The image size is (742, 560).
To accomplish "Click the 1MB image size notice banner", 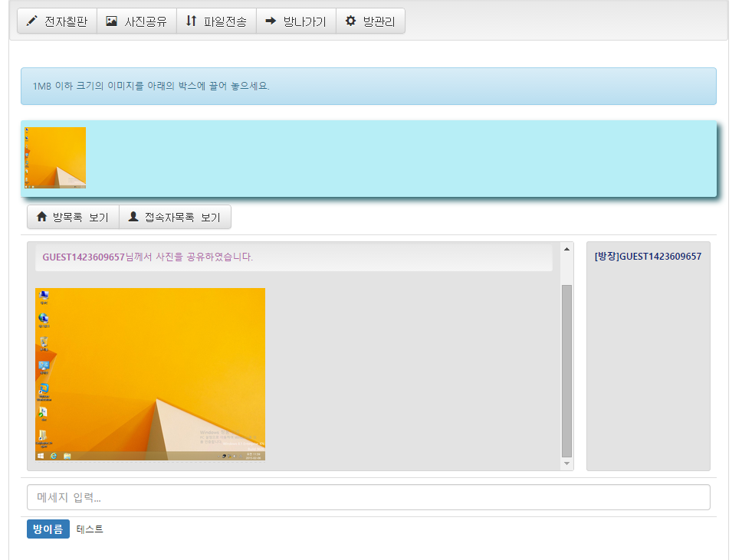I will click(x=368, y=86).
